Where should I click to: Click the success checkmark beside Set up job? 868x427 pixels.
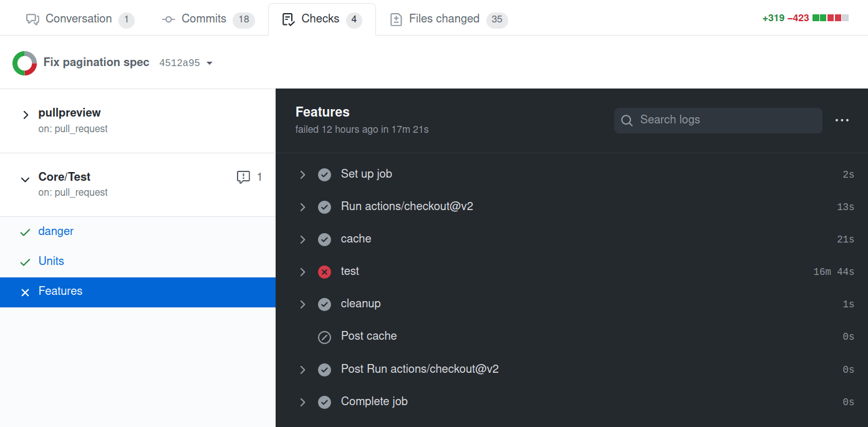click(324, 175)
